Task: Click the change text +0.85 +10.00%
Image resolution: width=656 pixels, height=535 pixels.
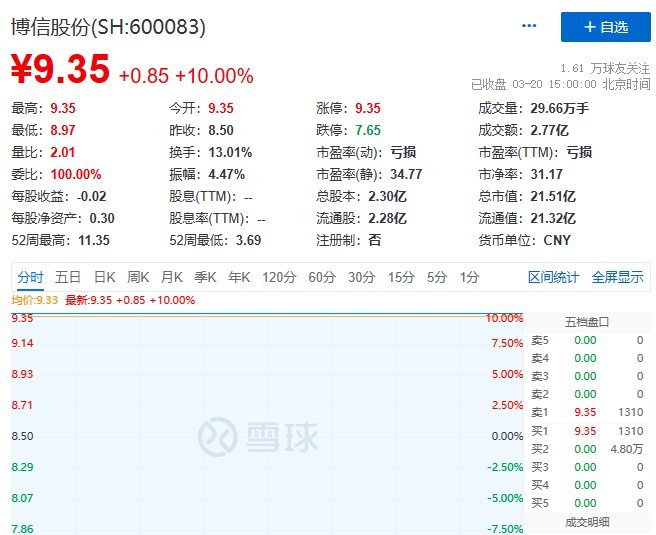Action: coord(186,76)
